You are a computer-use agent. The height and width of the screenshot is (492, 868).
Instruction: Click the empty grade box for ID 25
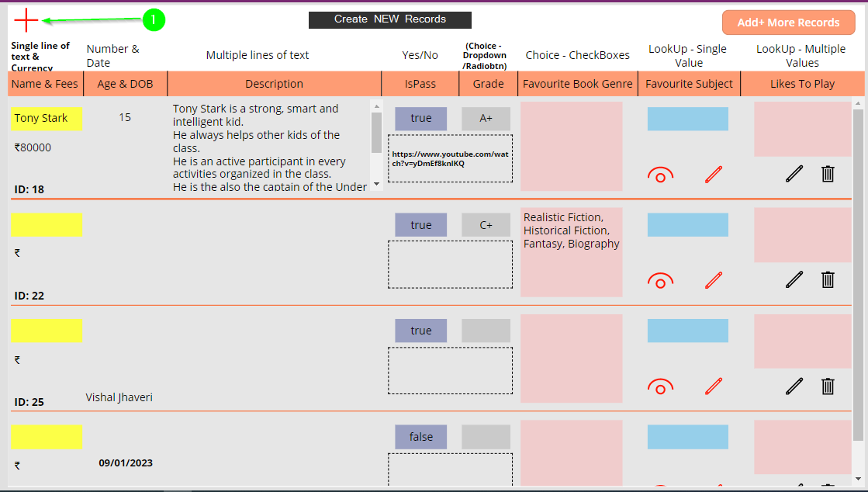point(486,331)
